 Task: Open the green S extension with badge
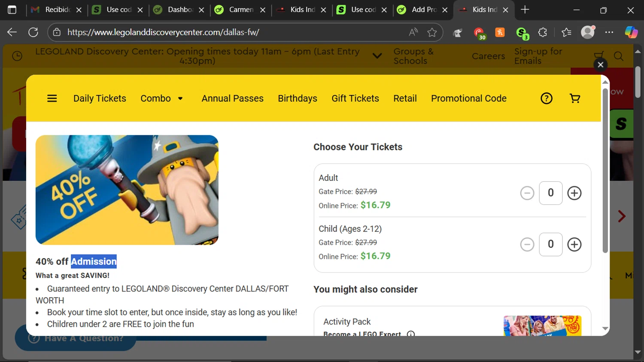click(522, 33)
